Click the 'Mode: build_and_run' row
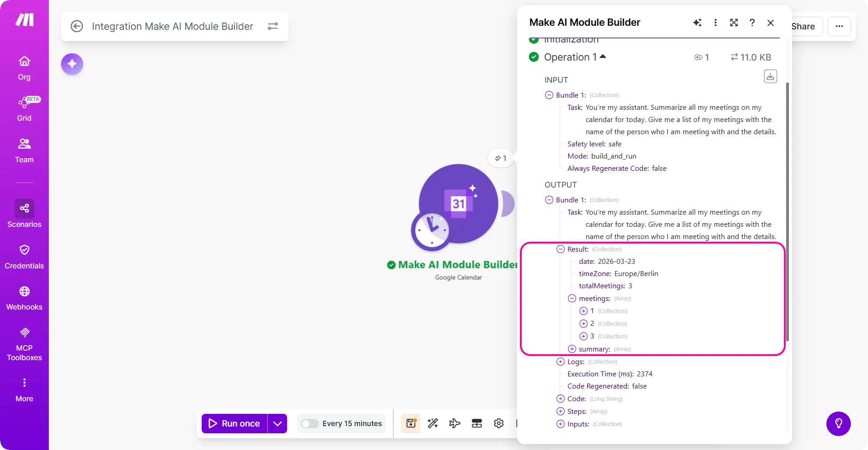The image size is (868, 450). (602, 156)
